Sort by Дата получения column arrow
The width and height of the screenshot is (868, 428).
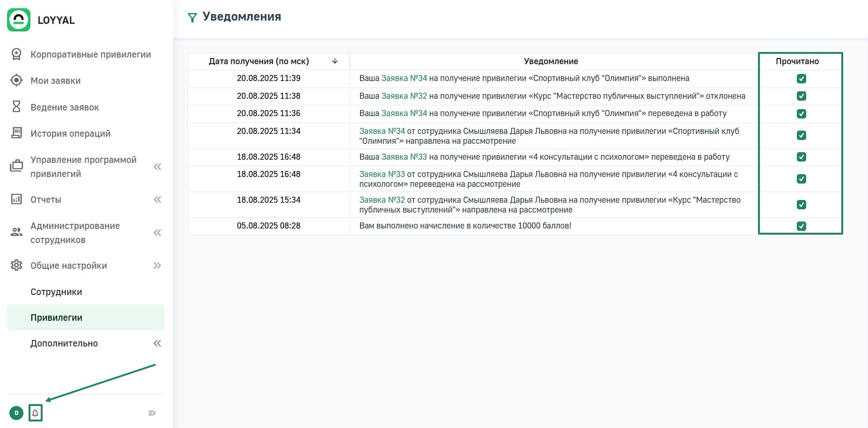point(335,61)
